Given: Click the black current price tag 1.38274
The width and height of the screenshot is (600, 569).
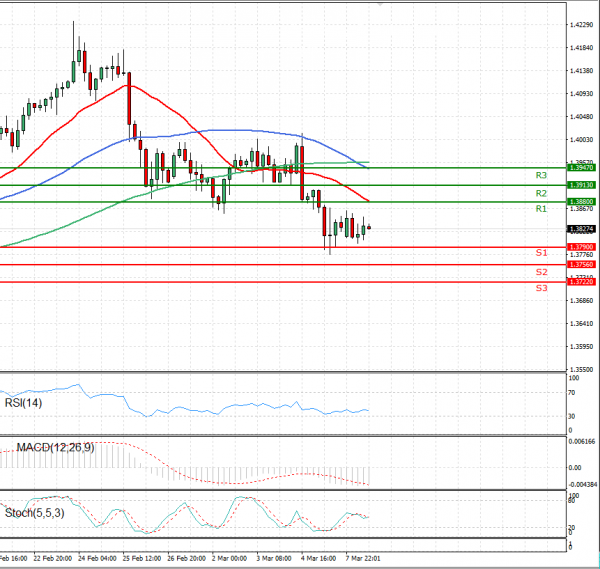Looking at the screenshot, I should [581, 229].
